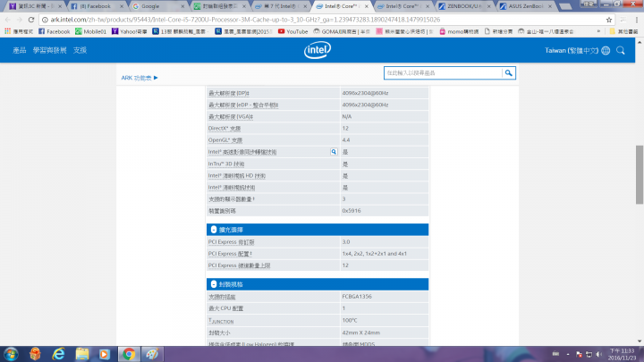The height and width of the screenshot is (362, 644).
Task: Show hidden system tray icons
Action: click(x=568, y=354)
